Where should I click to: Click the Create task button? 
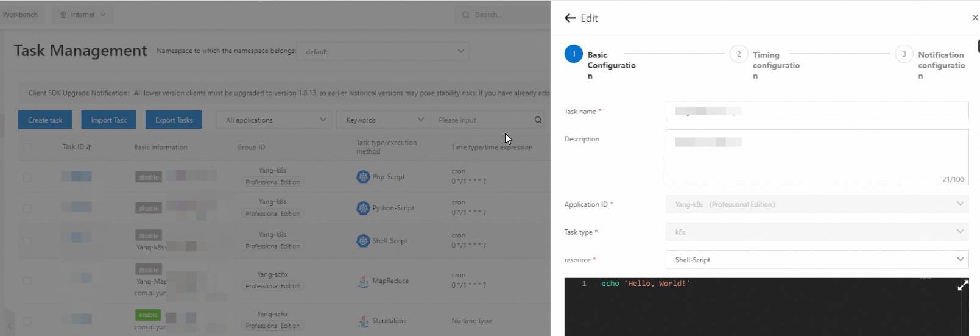click(x=45, y=120)
